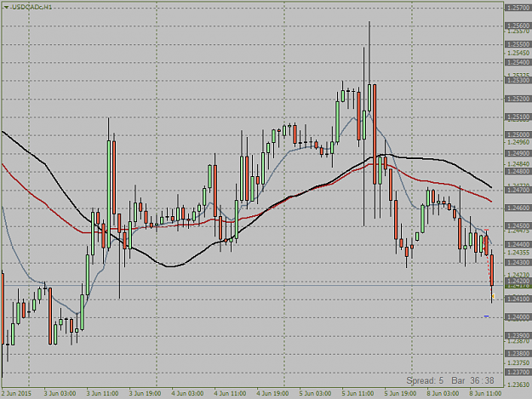Click the 1.24400 price level label
The image size is (532, 399).
pos(518,244)
